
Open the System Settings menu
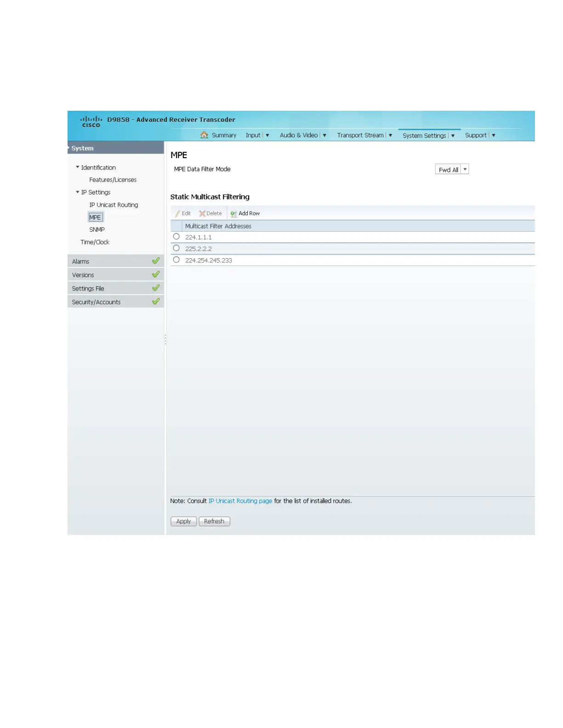424,136
